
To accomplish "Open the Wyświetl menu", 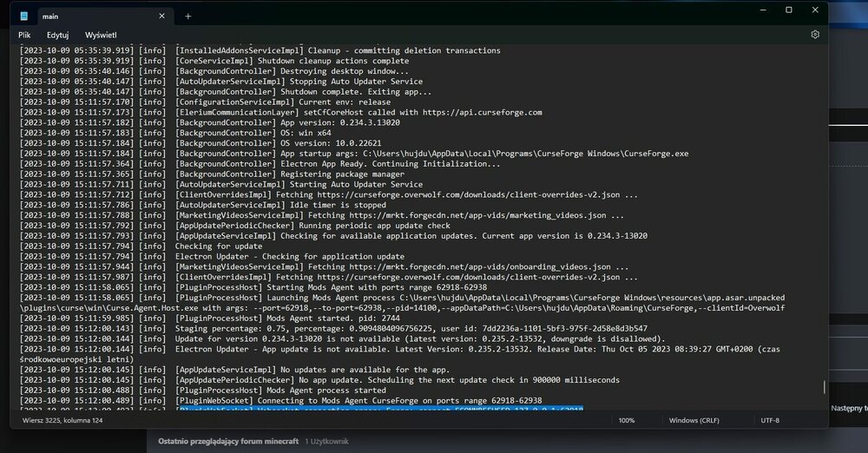I will pos(101,35).
